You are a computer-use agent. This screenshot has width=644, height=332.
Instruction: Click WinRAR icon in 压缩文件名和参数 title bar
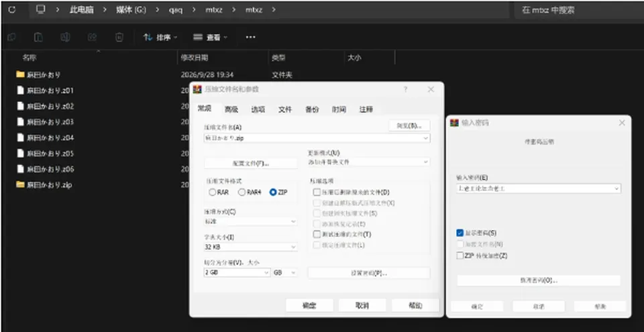click(197, 89)
